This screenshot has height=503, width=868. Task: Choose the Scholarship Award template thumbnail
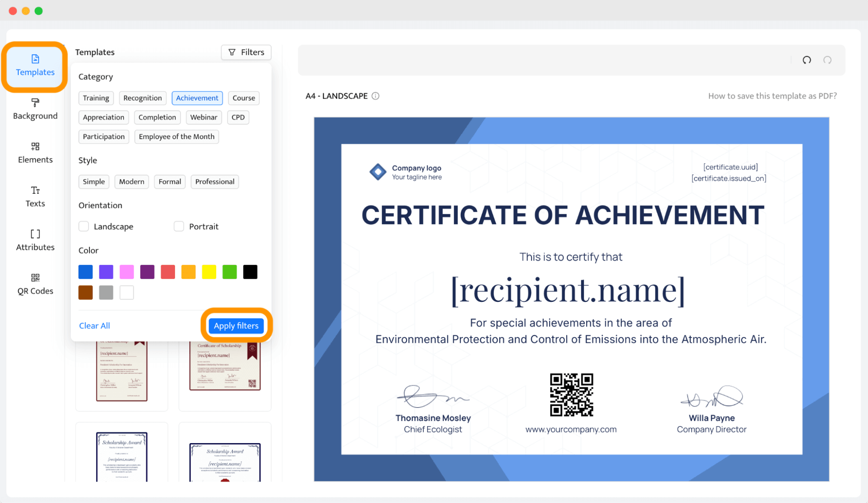(x=122, y=456)
